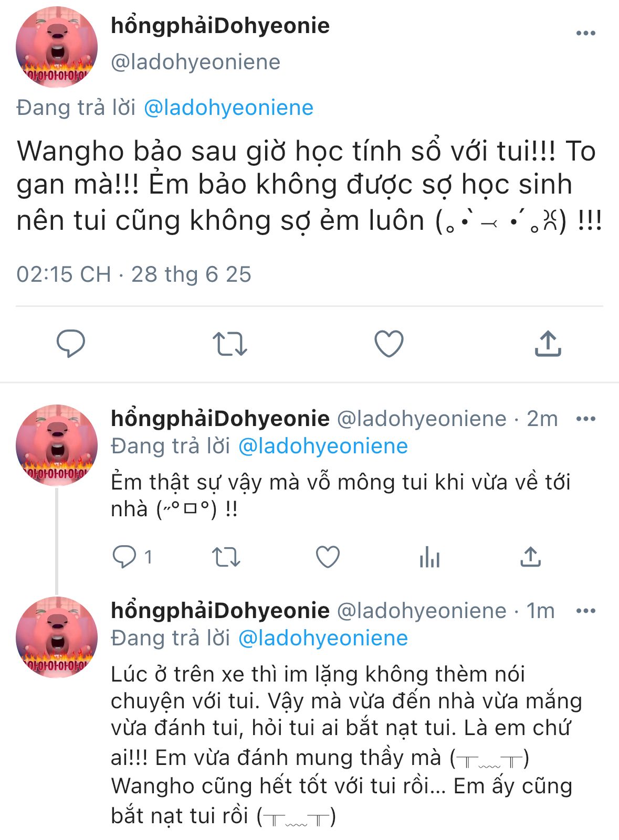619x840 pixels.
Task: Tap the avatar on the 1m reply
Action: (57, 637)
